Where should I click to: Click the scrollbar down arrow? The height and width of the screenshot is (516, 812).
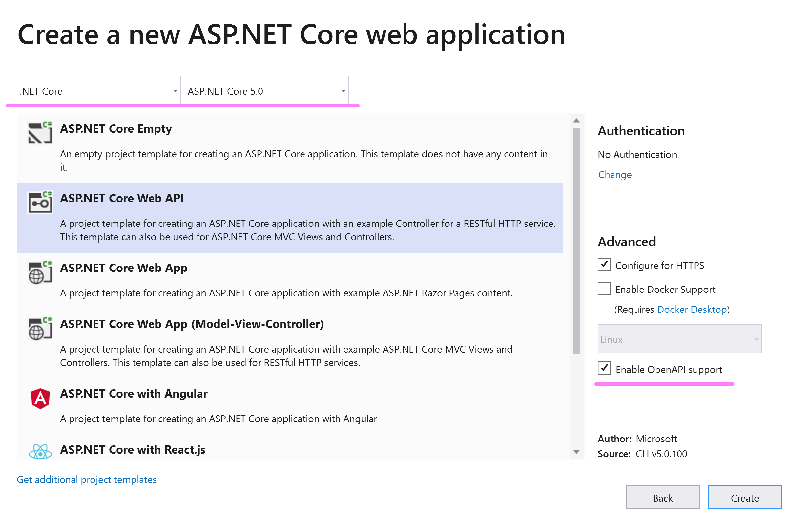[576, 452]
